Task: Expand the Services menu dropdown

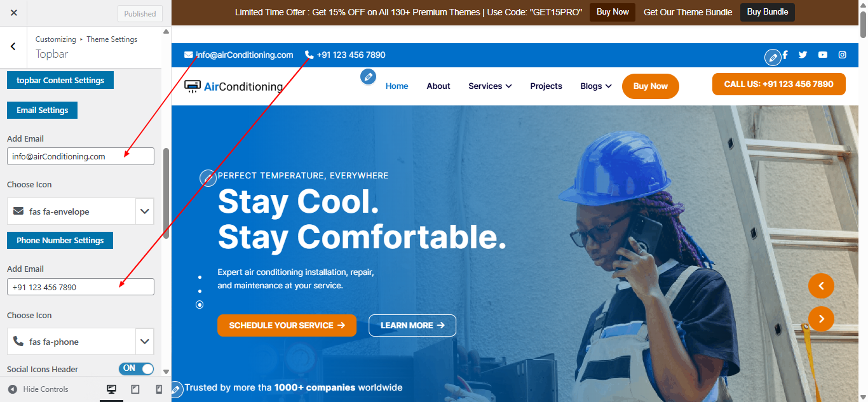Action: (490, 86)
